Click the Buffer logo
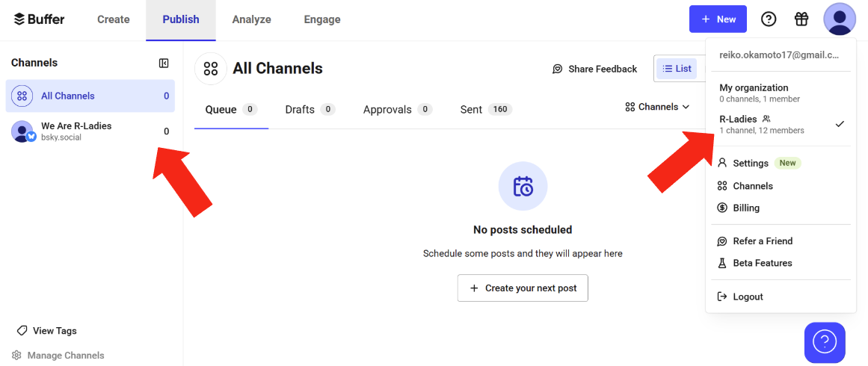Image resolution: width=868 pixels, height=366 pixels. point(39,19)
